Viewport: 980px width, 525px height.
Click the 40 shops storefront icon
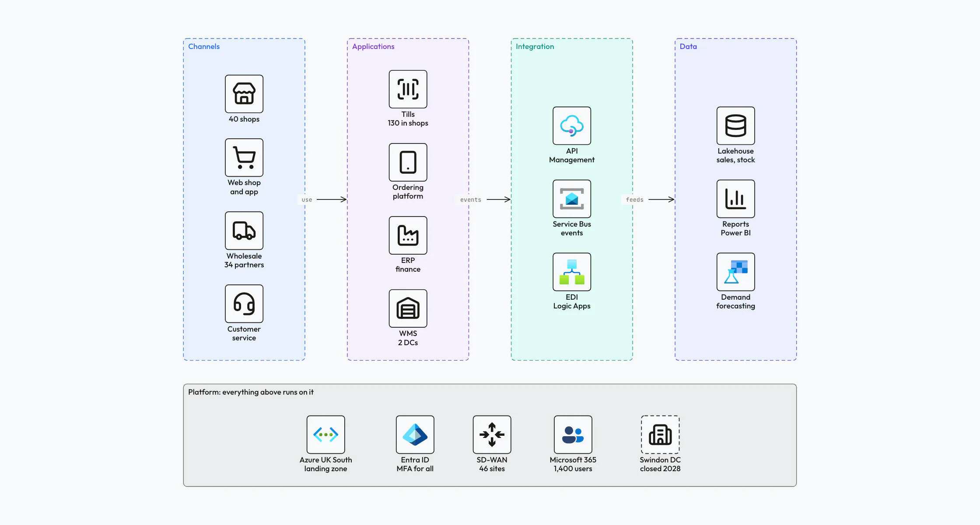click(x=244, y=94)
